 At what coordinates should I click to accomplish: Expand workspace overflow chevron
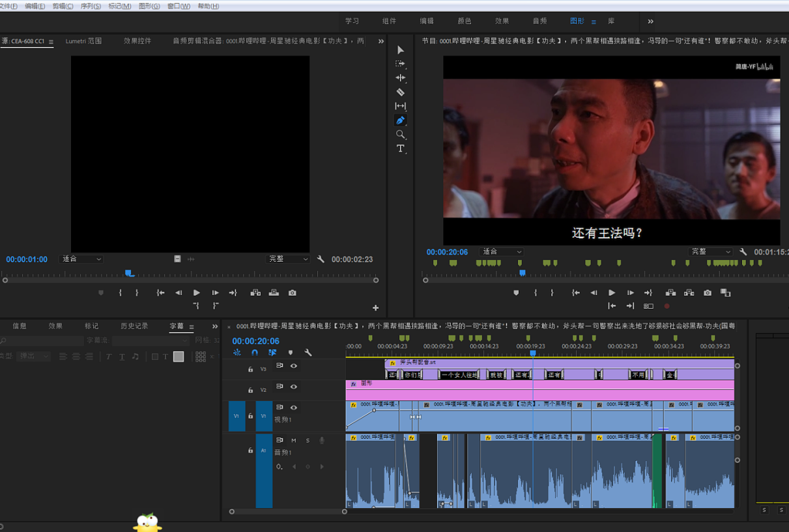(650, 21)
